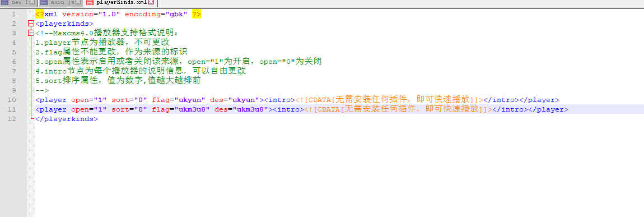The width and height of the screenshot is (644, 217).
Task: Click the flag="ukm3u8" attribute text
Action: [181, 109]
